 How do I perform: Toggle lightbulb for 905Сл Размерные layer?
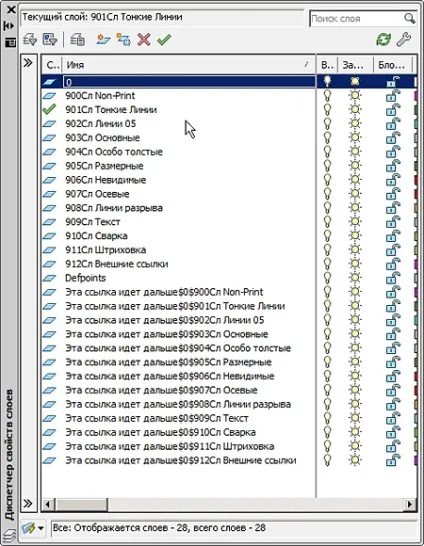[x=327, y=166]
